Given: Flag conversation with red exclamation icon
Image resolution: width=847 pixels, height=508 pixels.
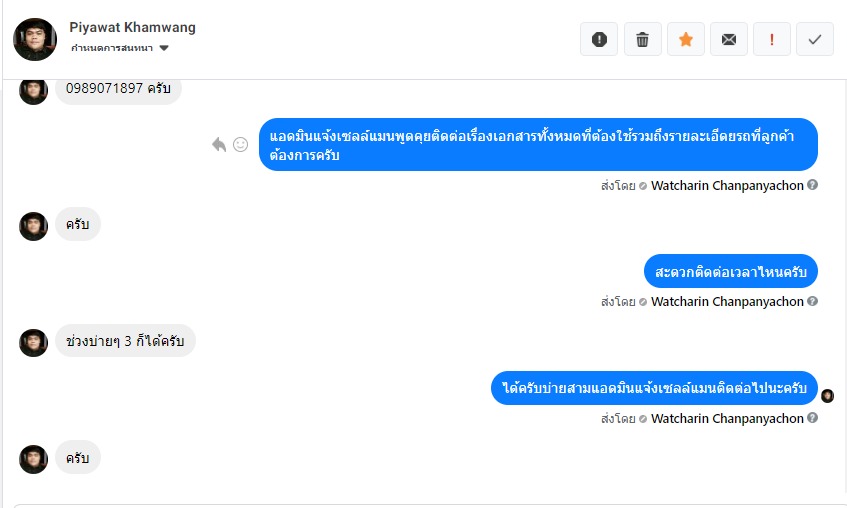Looking at the screenshot, I should point(771,39).
